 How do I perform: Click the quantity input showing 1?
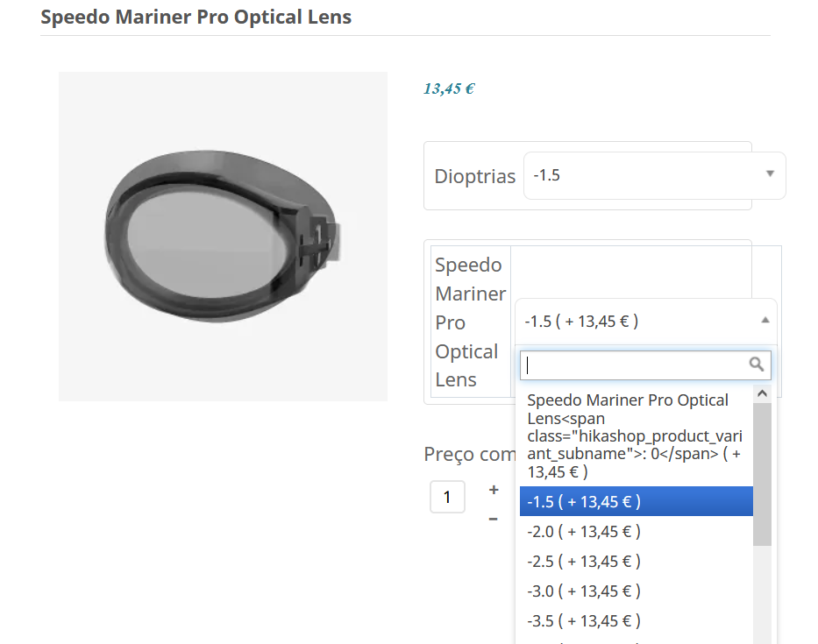point(447,497)
